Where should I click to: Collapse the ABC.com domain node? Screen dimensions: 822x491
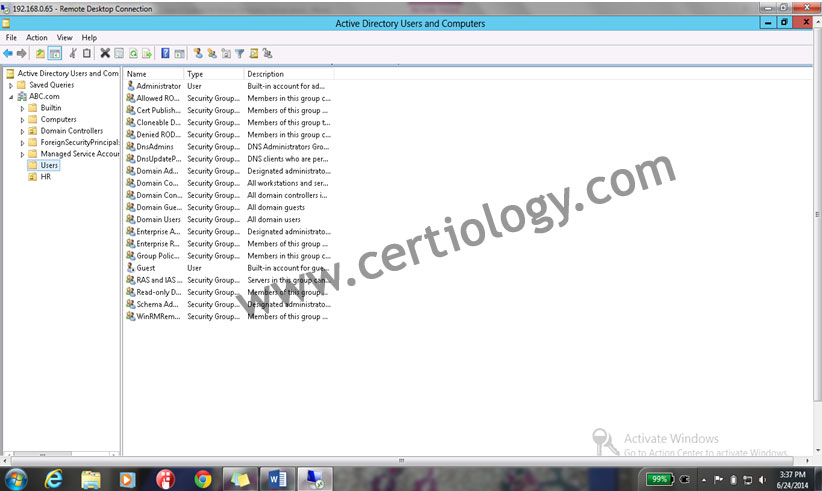10,97
